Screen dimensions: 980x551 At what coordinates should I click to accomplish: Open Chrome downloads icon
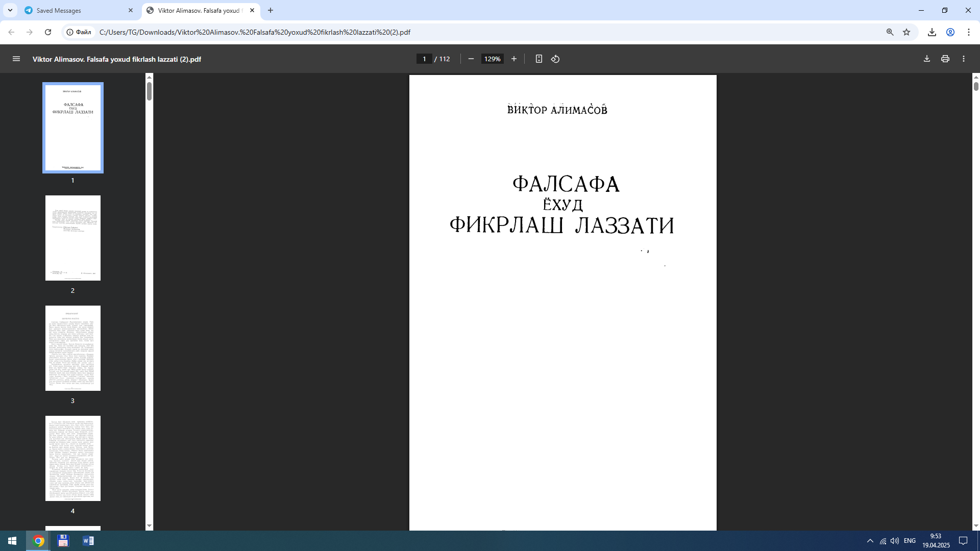[x=932, y=32]
